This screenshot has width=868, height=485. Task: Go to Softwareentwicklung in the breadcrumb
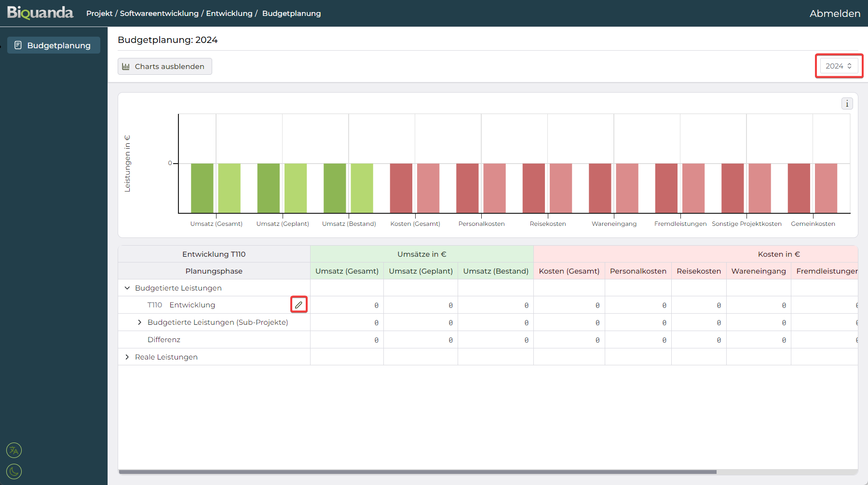coord(159,14)
